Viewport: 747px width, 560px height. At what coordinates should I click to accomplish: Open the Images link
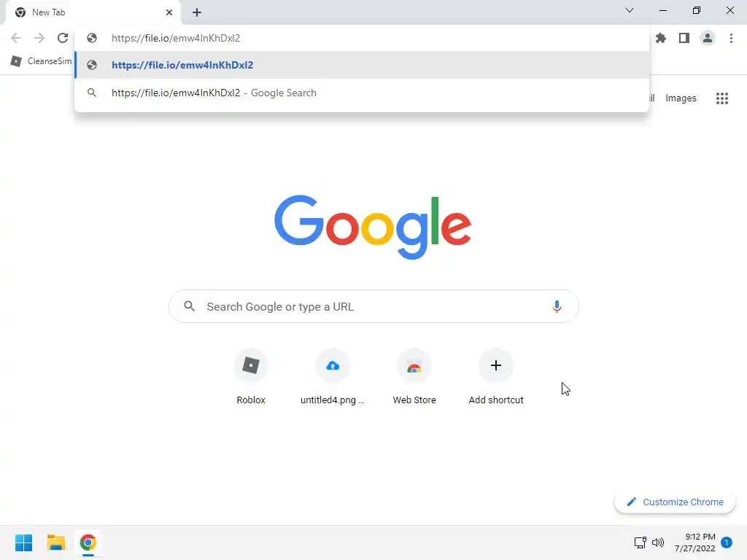(x=681, y=98)
